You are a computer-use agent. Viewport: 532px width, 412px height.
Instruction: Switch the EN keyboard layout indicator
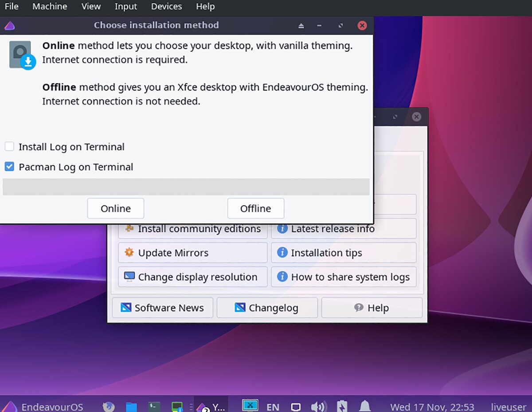(273, 407)
